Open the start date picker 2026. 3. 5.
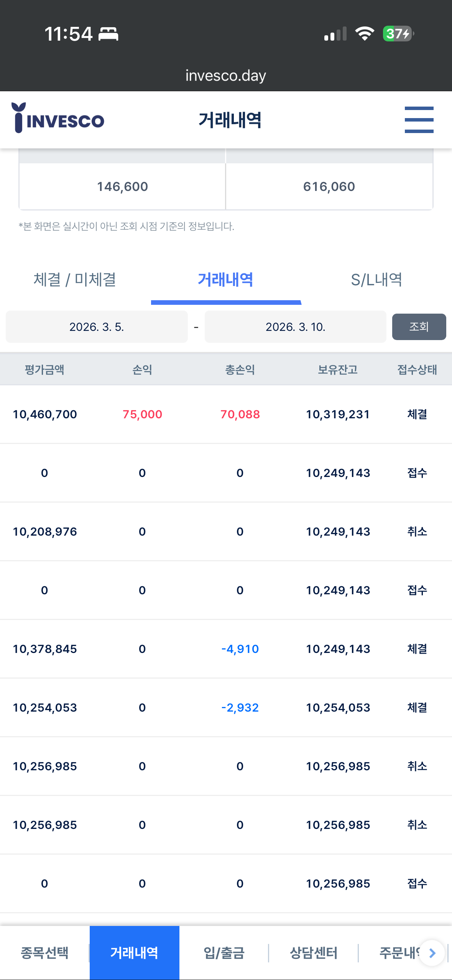 point(97,327)
